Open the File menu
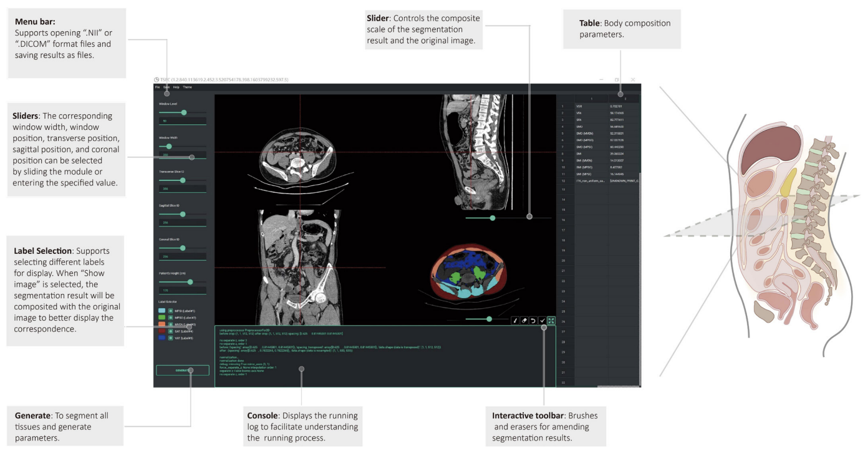The height and width of the screenshot is (453, 868). 158,87
